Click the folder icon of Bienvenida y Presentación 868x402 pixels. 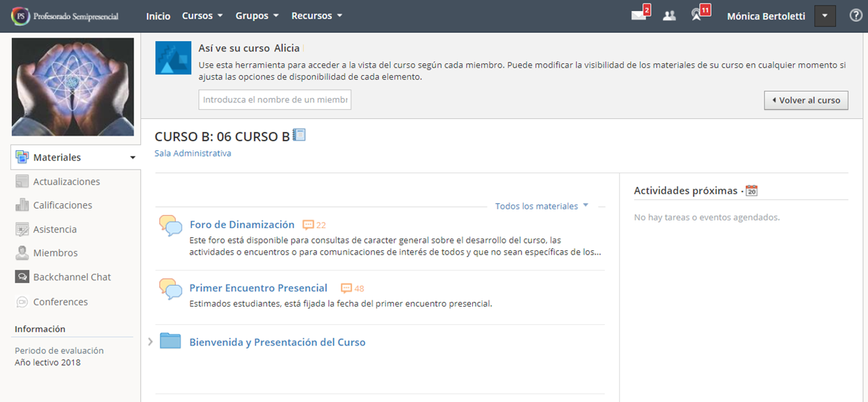pos(170,341)
